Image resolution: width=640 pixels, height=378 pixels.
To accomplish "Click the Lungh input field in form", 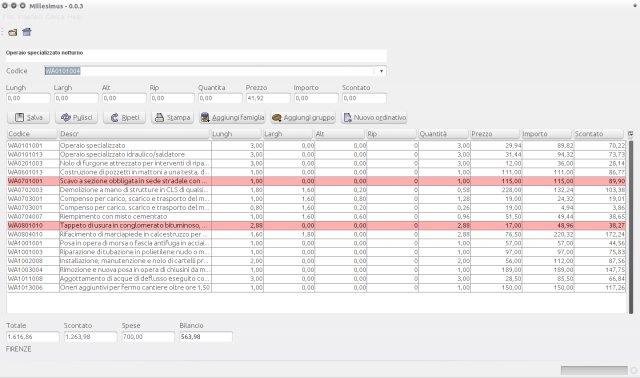I will pos(28,98).
